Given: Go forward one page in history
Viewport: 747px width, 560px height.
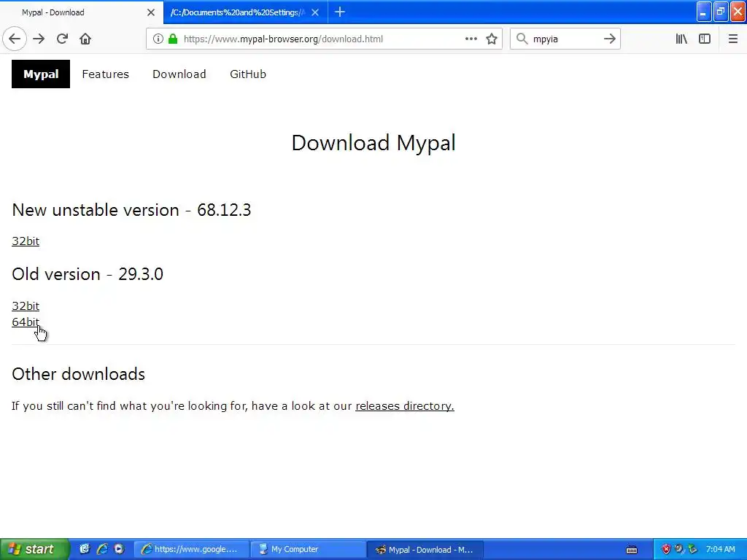Looking at the screenshot, I should coord(39,39).
